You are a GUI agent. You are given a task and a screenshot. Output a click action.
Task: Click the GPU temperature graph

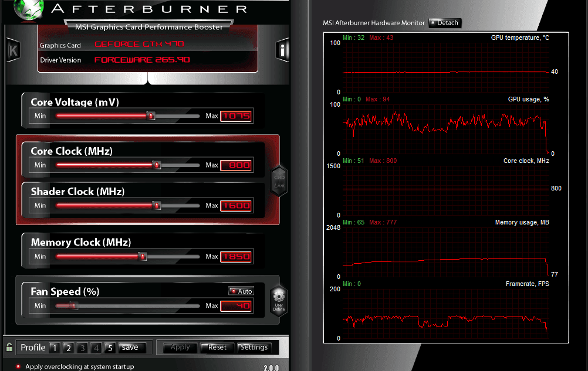click(x=445, y=67)
